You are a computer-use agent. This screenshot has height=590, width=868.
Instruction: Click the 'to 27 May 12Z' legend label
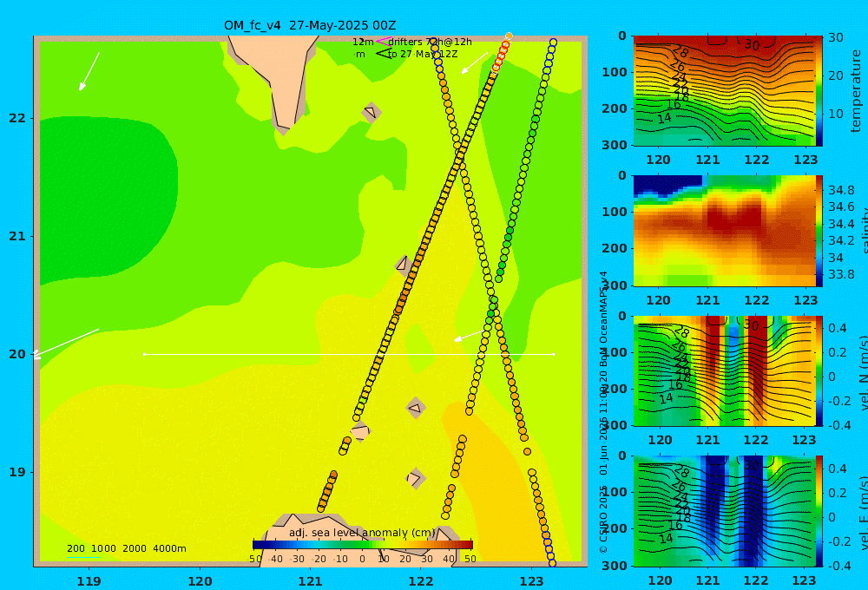point(423,54)
